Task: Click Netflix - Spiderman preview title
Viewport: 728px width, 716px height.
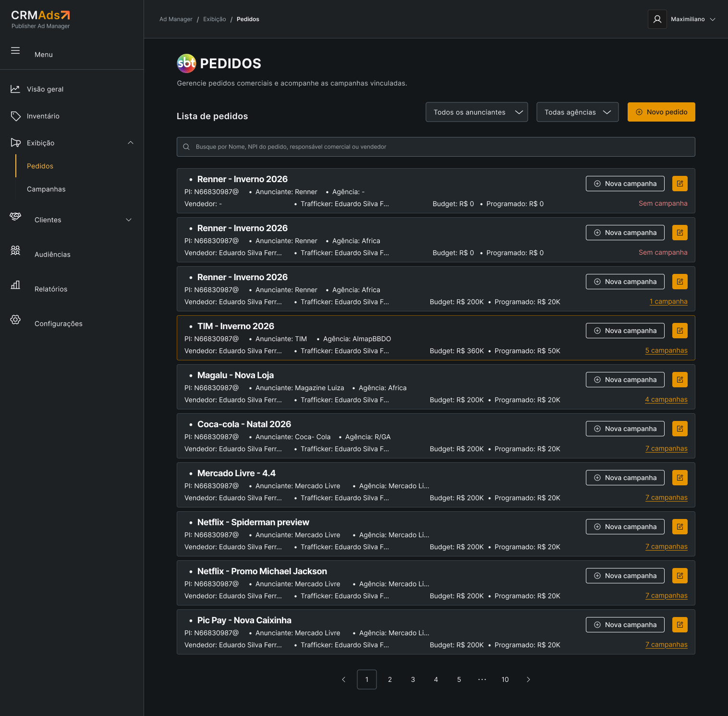Action: 253,522
